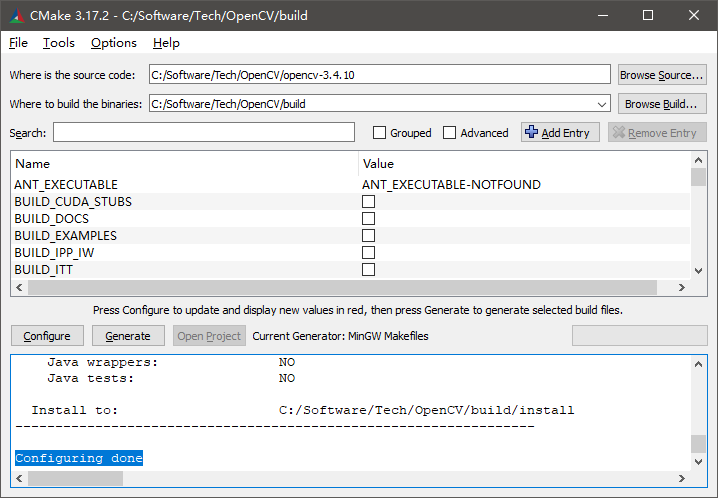Click the variable list scroll down arrow
This screenshot has height=498, width=718.
698,271
